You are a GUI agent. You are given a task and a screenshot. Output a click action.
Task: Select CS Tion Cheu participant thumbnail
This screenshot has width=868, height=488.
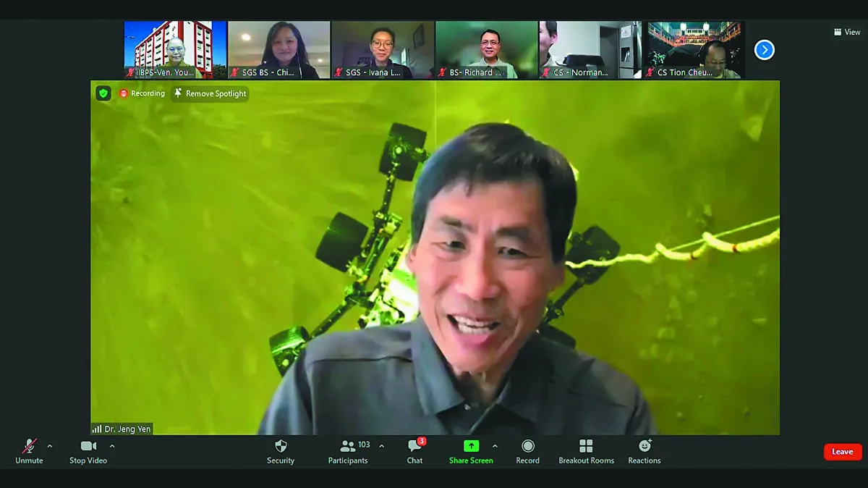pos(694,49)
